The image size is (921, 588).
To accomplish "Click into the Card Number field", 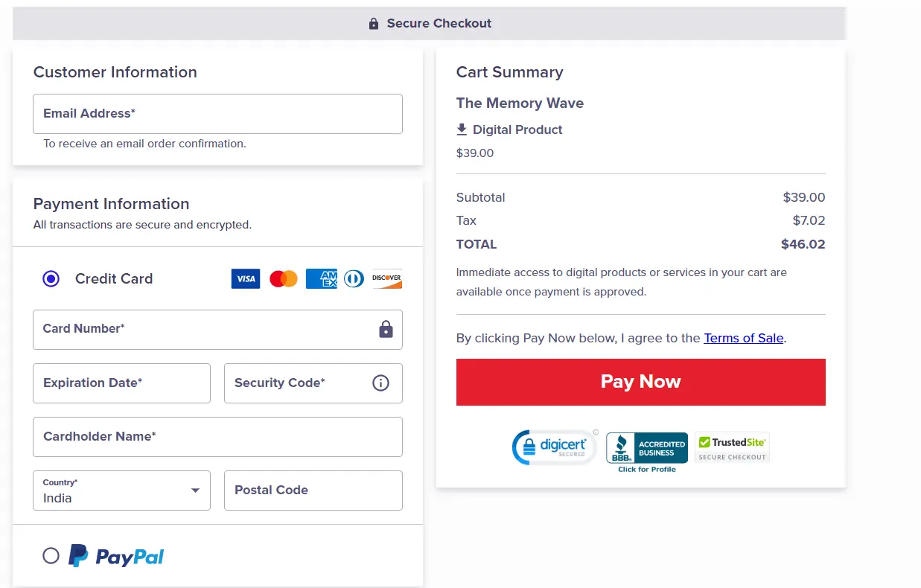I will [x=201, y=329].
